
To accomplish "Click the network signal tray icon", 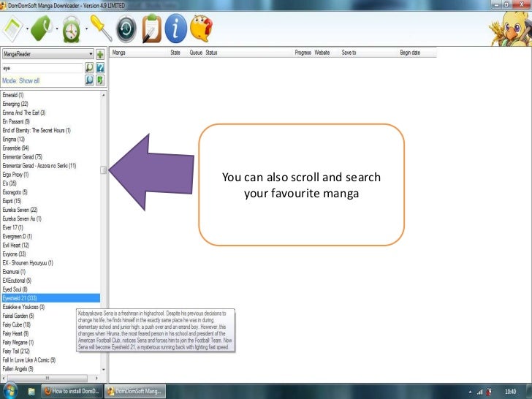I will [479, 392].
